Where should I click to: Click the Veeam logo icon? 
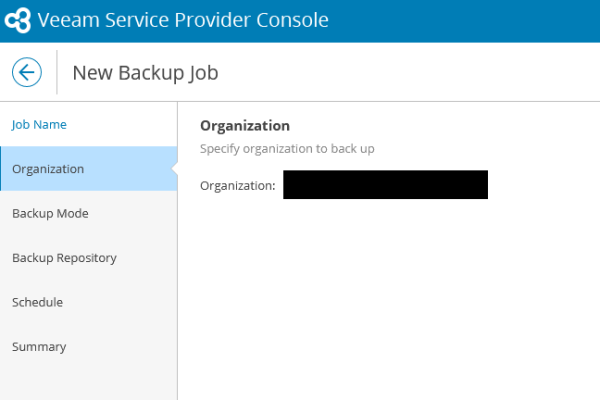click(18, 20)
